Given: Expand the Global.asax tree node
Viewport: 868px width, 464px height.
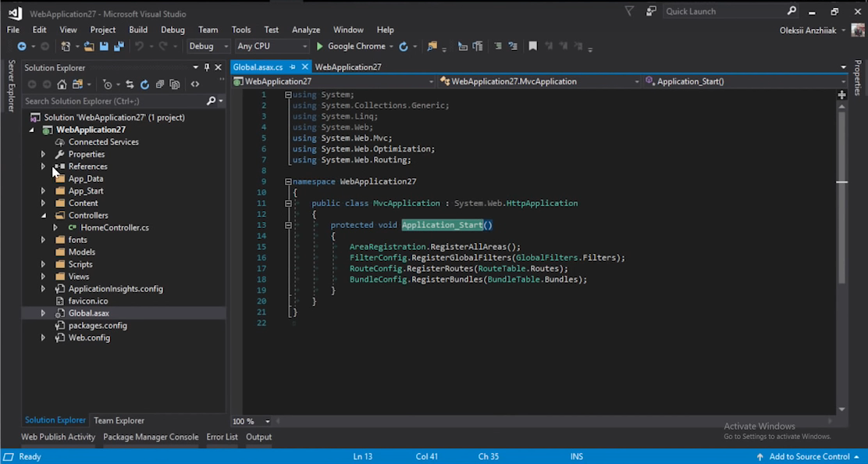Looking at the screenshot, I should pyautogui.click(x=44, y=313).
